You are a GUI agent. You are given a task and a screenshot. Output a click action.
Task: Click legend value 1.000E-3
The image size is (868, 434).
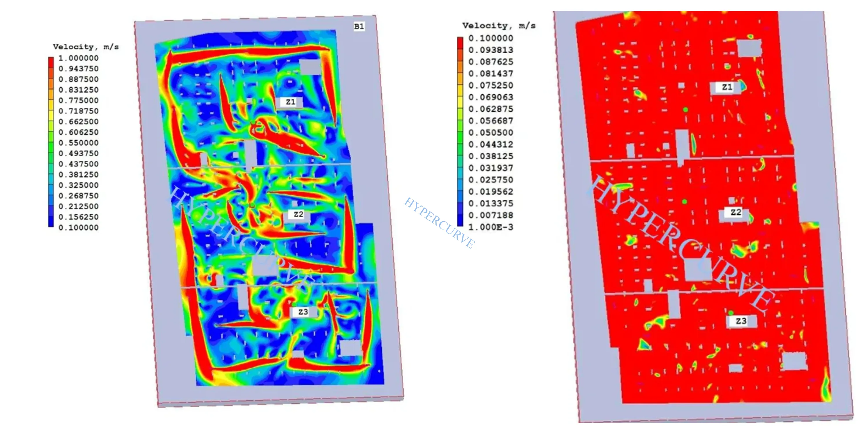pos(491,227)
